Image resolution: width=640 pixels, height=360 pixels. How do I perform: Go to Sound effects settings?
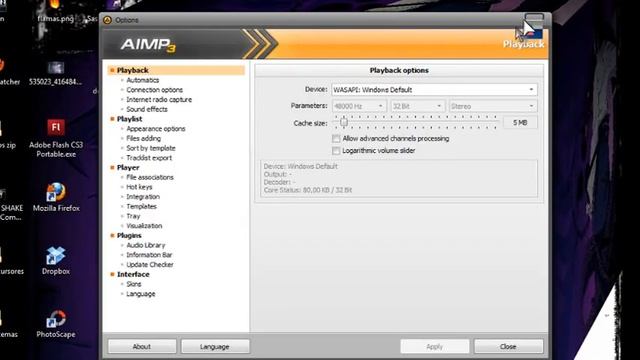pyautogui.click(x=147, y=109)
